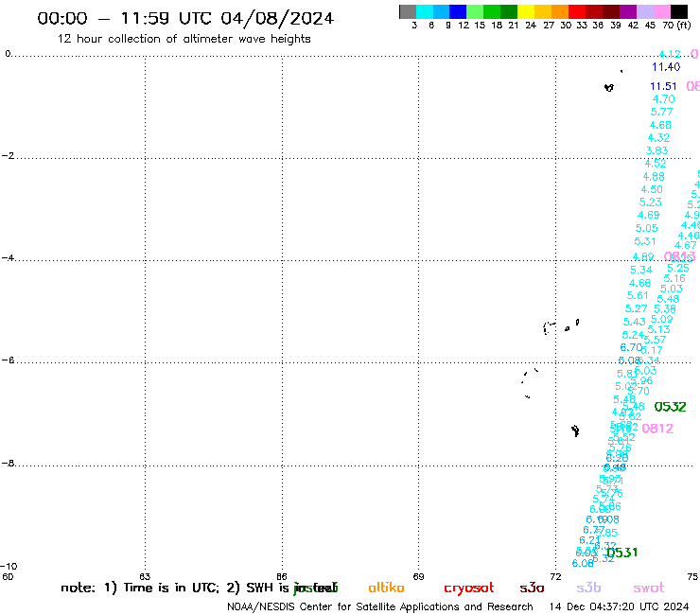
Task: Click the latitude -2 axis label
Action: (x=8, y=156)
